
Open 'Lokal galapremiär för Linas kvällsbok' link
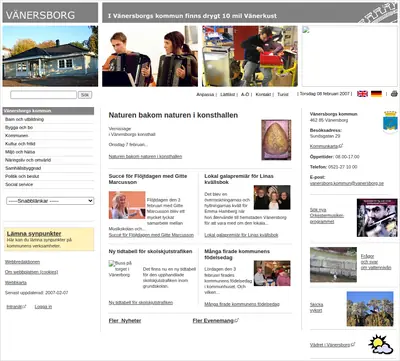[x=241, y=235]
